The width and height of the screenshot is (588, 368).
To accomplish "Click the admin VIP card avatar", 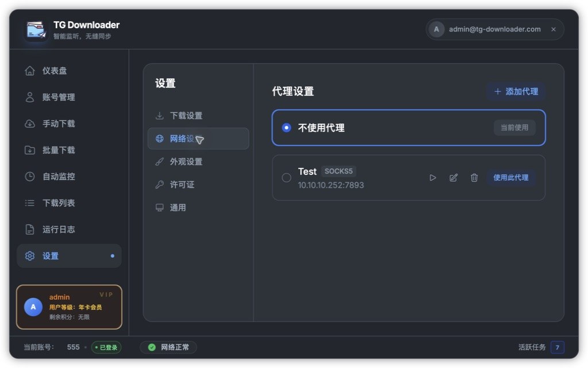I will click(x=33, y=307).
